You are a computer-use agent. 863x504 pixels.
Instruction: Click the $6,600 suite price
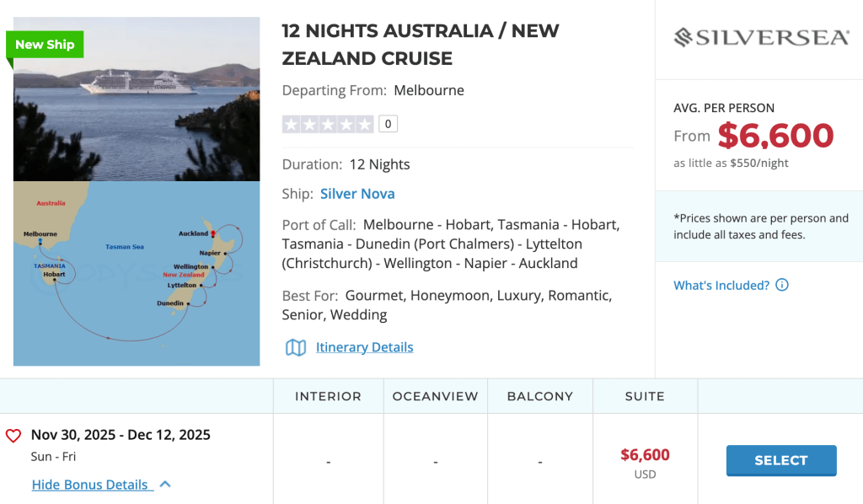[645, 455]
